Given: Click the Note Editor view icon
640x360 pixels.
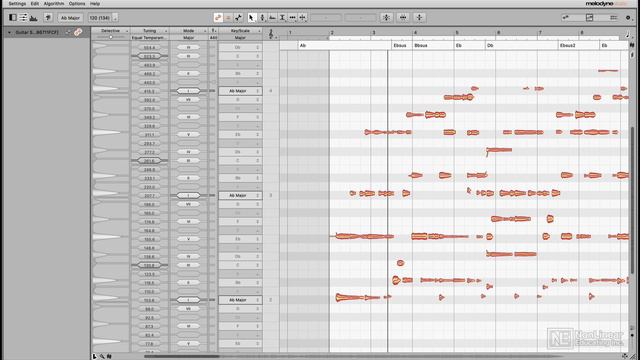Looking at the screenshot, I should pyautogui.click(x=589, y=18).
